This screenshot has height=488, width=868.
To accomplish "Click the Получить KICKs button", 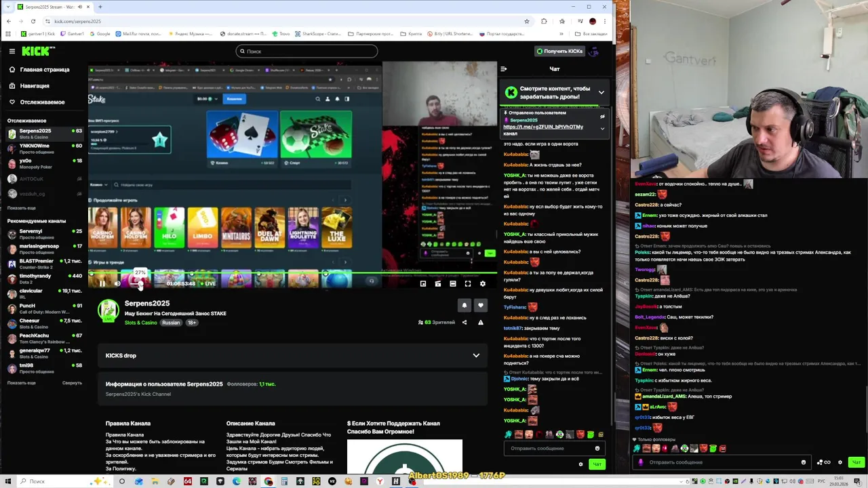I will 559,51.
